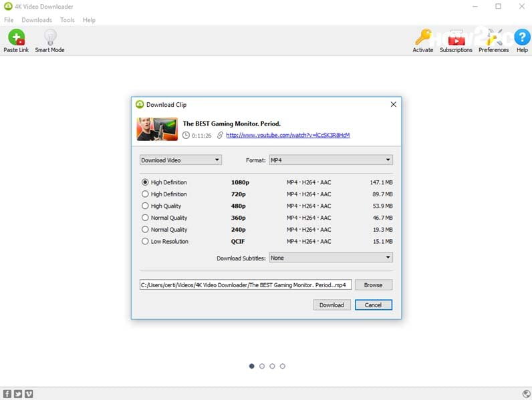Click the 147.1 MB file size text

tap(381, 182)
